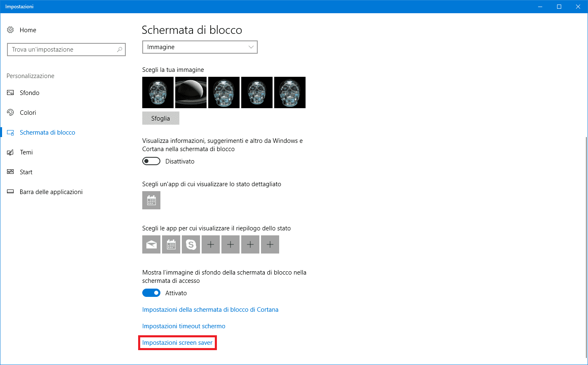Open Impostazioni timeout schermo link

point(184,326)
